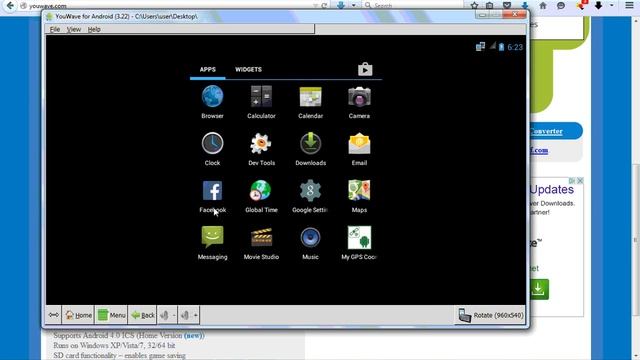Click the Firefox search field

click(x=412, y=5)
